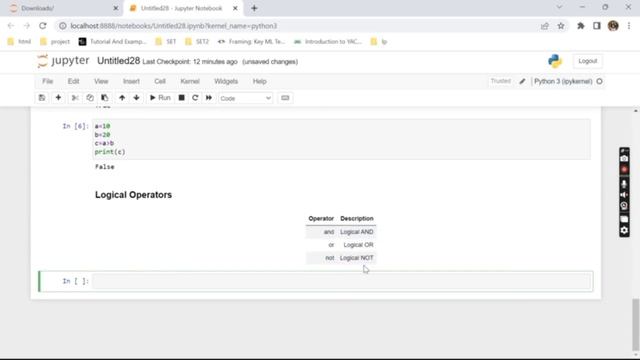Go back in browser history
This screenshot has height=360, width=640.
pyautogui.click(x=11, y=26)
